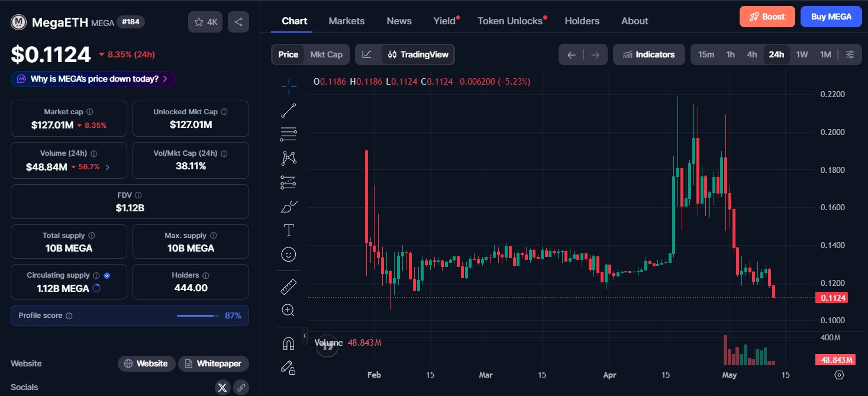Open the Markets tab
868x396 pixels.
click(347, 21)
